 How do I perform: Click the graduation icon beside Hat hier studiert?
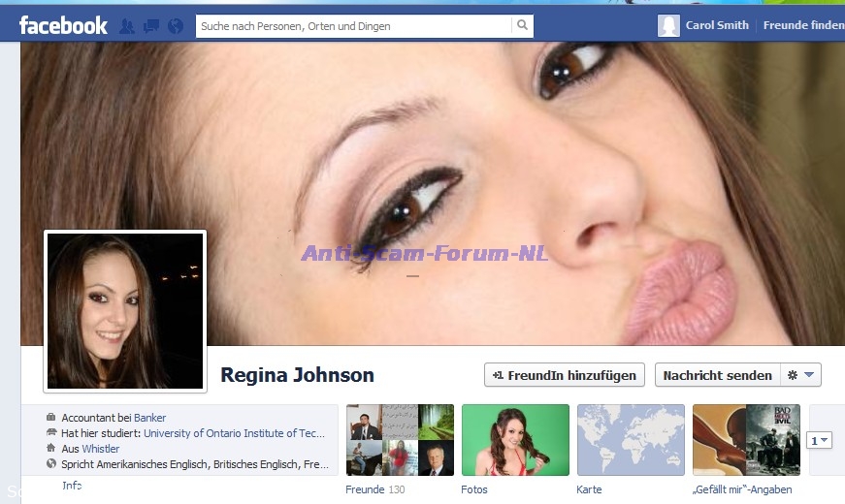coord(50,433)
